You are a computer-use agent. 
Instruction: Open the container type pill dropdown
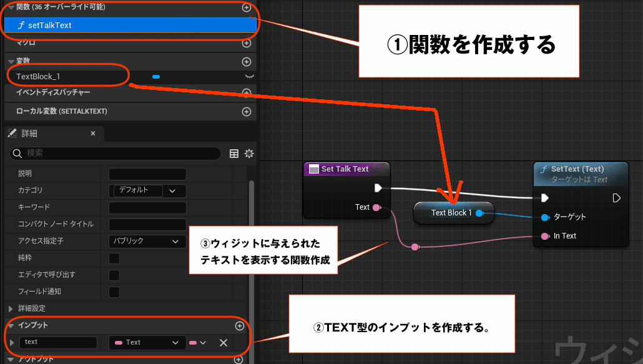click(197, 343)
